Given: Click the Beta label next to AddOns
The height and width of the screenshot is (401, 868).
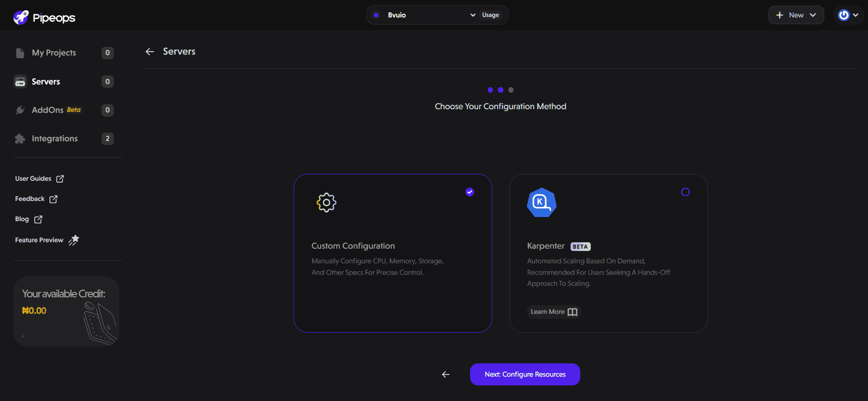Looking at the screenshot, I should (x=74, y=110).
